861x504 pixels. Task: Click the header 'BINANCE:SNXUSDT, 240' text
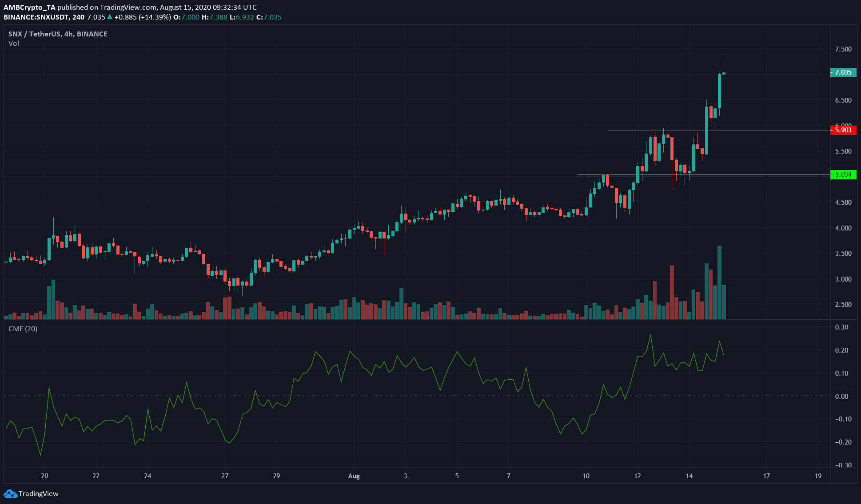pyautogui.click(x=44, y=17)
